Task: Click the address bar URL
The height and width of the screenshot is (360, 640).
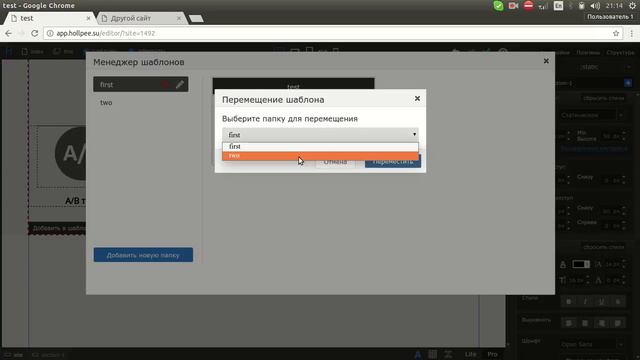Action: [106, 33]
